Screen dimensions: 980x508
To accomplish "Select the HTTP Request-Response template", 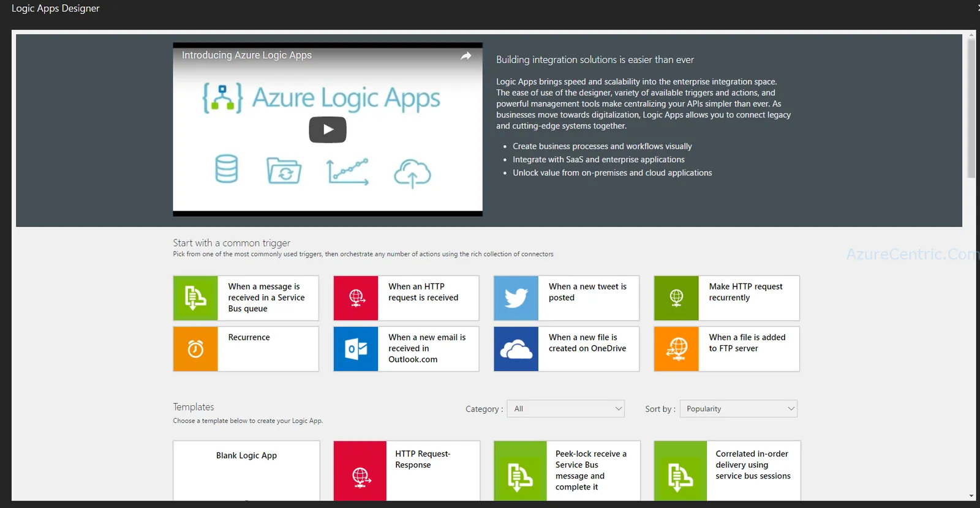I will (x=407, y=471).
